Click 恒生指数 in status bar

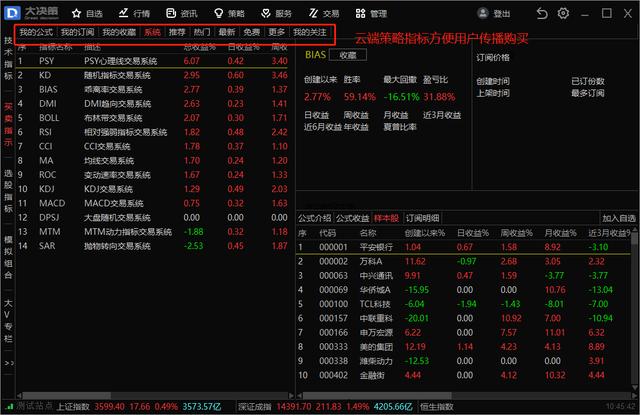click(437, 407)
